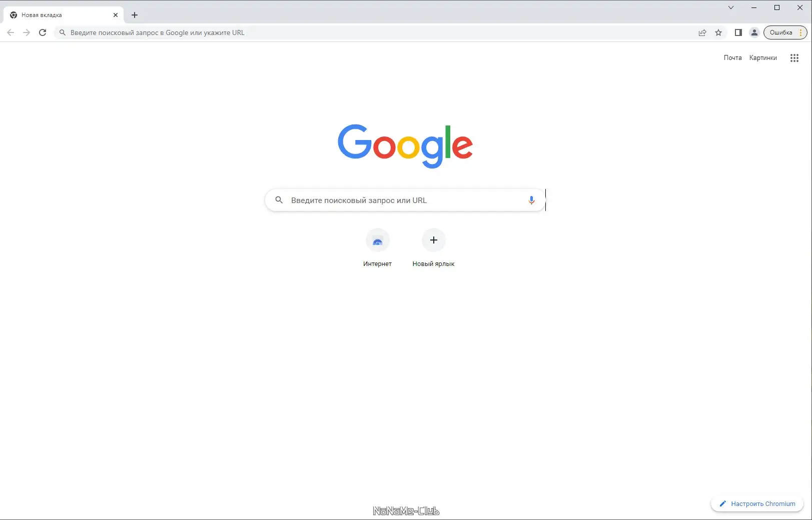Open the profile avatar icon
This screenshot has height=520, width=812.
pos(754,32)
